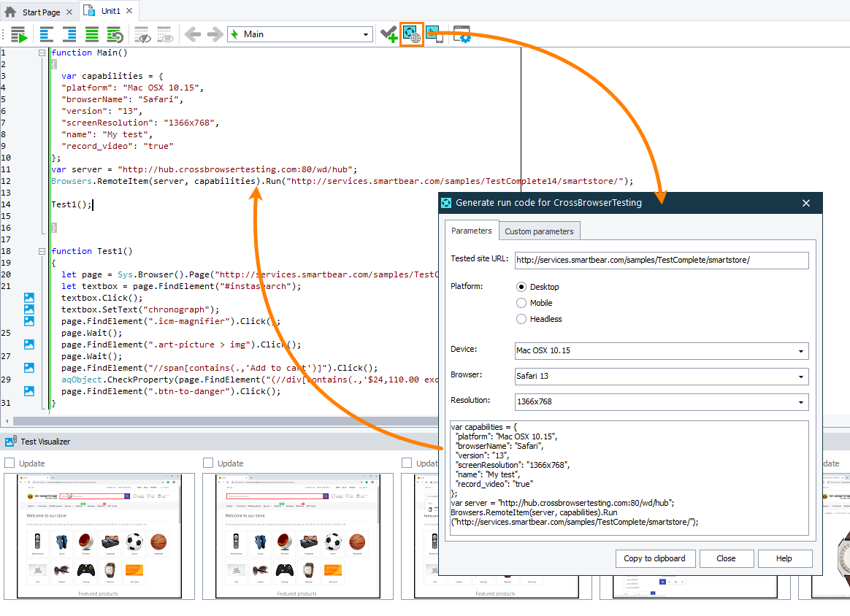
Task: Open Help from the dialog
Action: click(785, 558)
